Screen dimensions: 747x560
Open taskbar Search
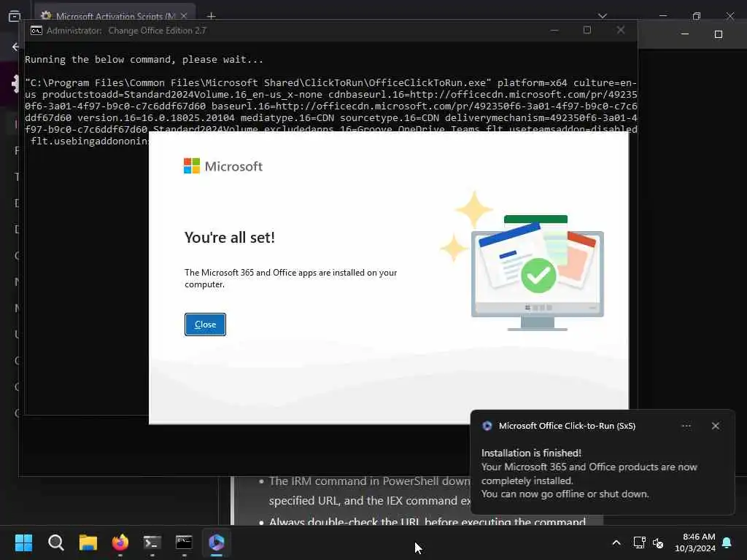pos(55,542)
